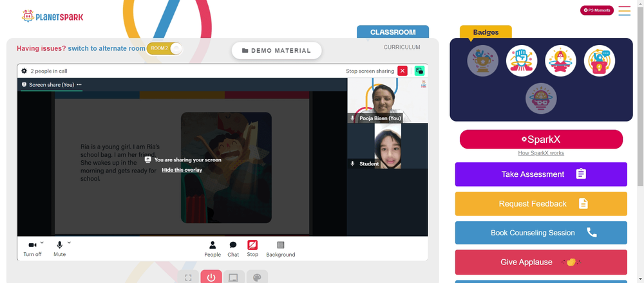Screen dimensions: 644x283
Task: Expand camera options chevron next to Turn off
Action: point(42,242)
